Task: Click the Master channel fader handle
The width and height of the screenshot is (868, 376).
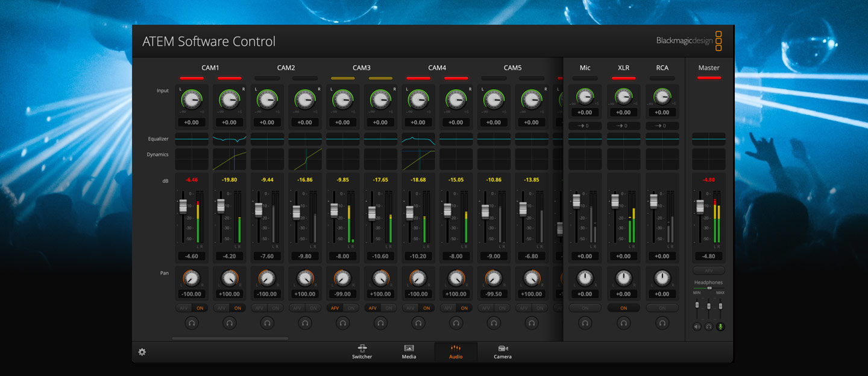Action: tap(700, 206)
